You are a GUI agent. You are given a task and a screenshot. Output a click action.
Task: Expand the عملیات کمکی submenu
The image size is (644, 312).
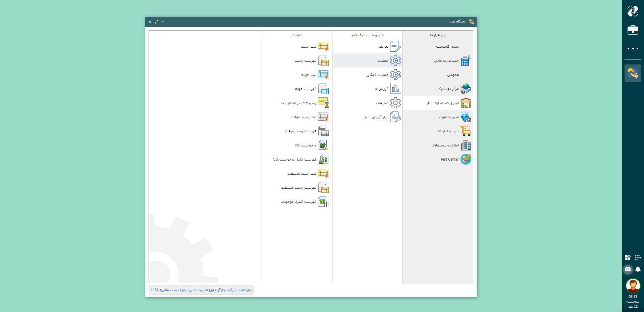click(377, 75)
